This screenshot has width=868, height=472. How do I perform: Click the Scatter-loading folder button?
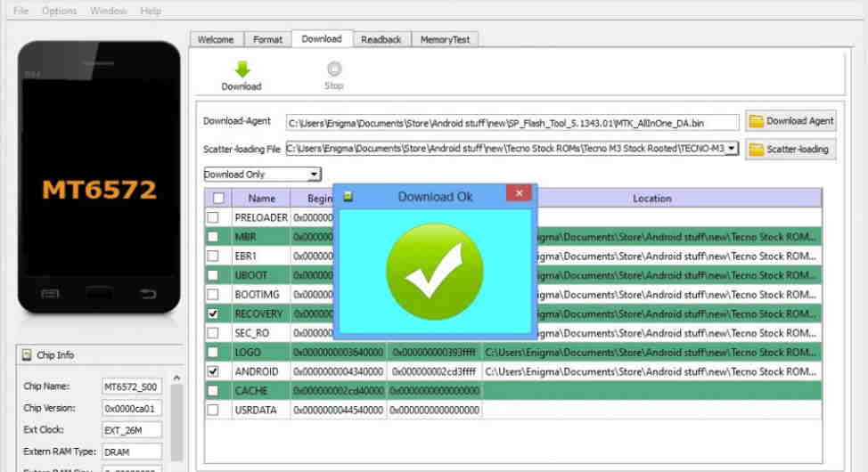[x=790, y=150]
